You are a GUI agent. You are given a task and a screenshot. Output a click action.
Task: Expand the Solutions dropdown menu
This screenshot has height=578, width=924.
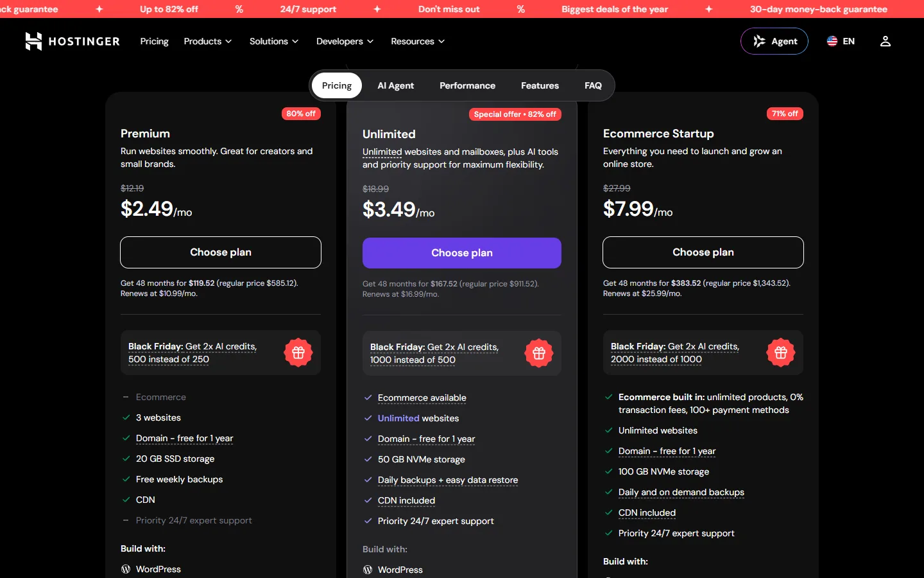click(274, 41)
